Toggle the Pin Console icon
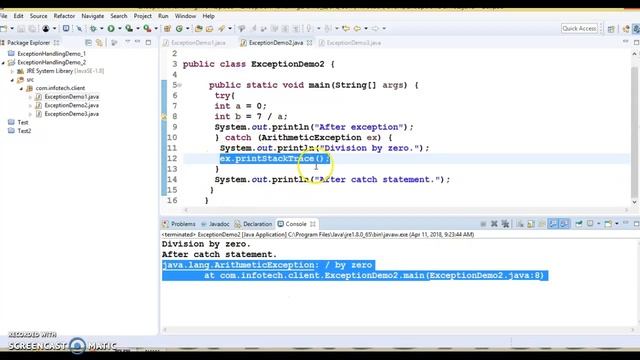Screen dimensions: 640x360 point(579,224)
